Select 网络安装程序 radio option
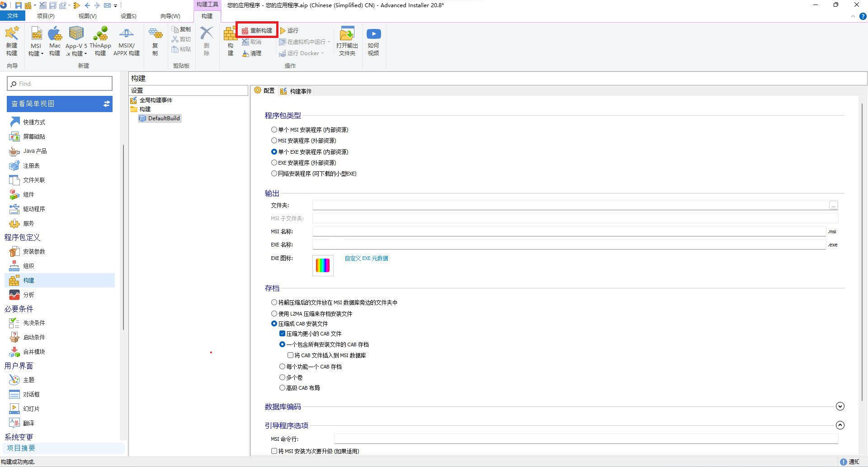This screenshot has height=467, width=868. (x=274, y=174)
